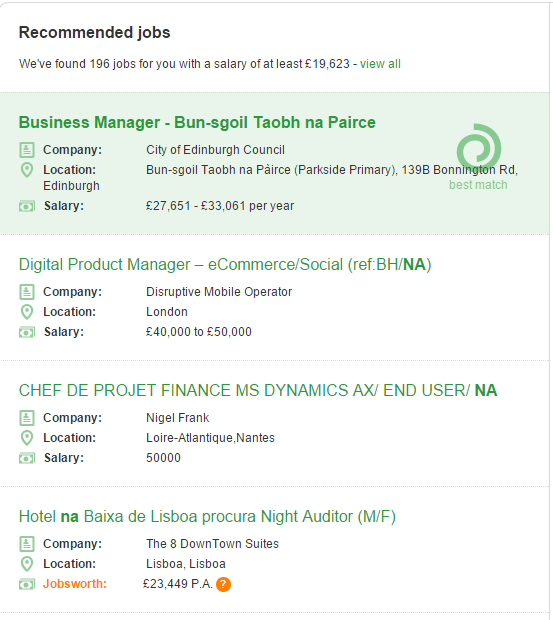Click company icon for Nigel Frank
The image size is (553, 620).
click(x=27, y=418)
